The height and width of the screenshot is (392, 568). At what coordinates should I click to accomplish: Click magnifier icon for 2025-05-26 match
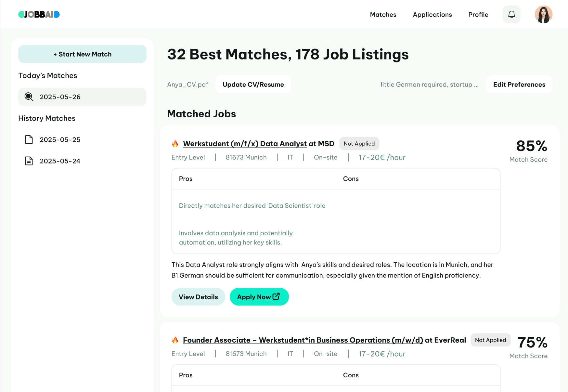[29, 97]
